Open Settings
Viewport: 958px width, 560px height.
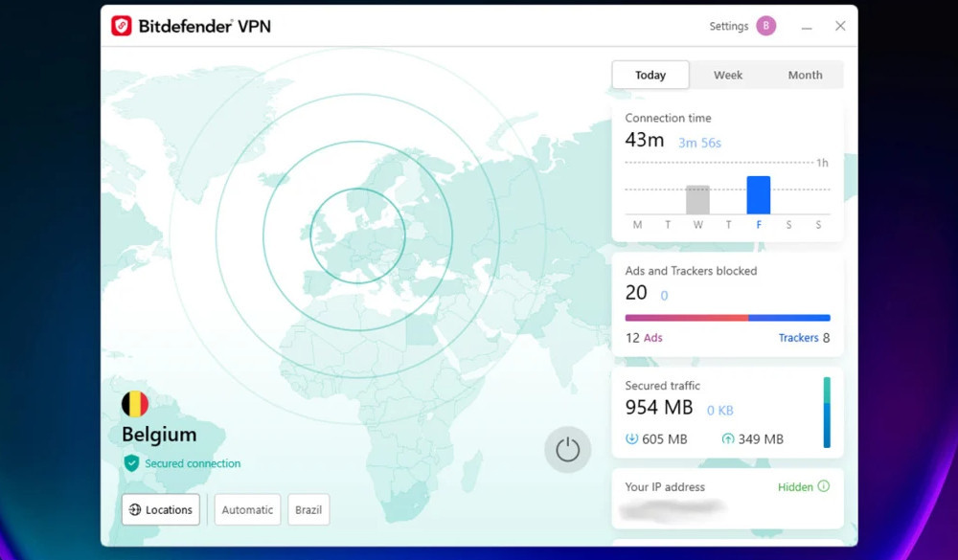coord(728,26)
